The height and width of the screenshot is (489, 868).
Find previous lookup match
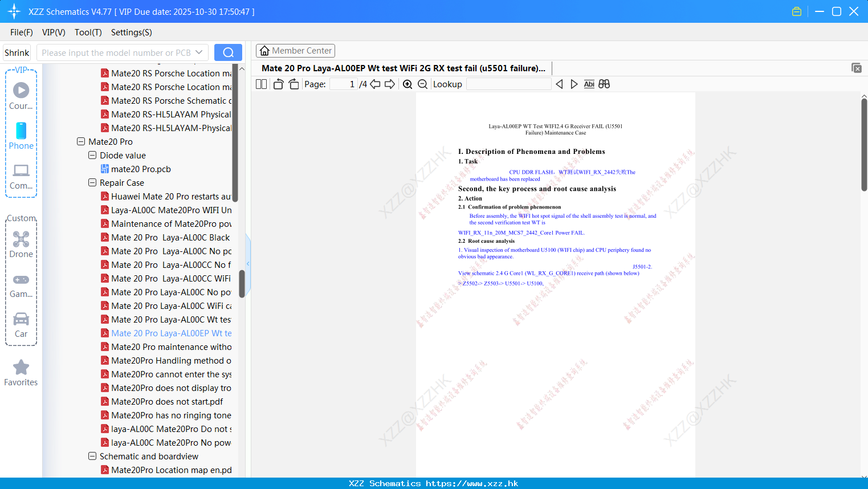(x=559, y=84)
